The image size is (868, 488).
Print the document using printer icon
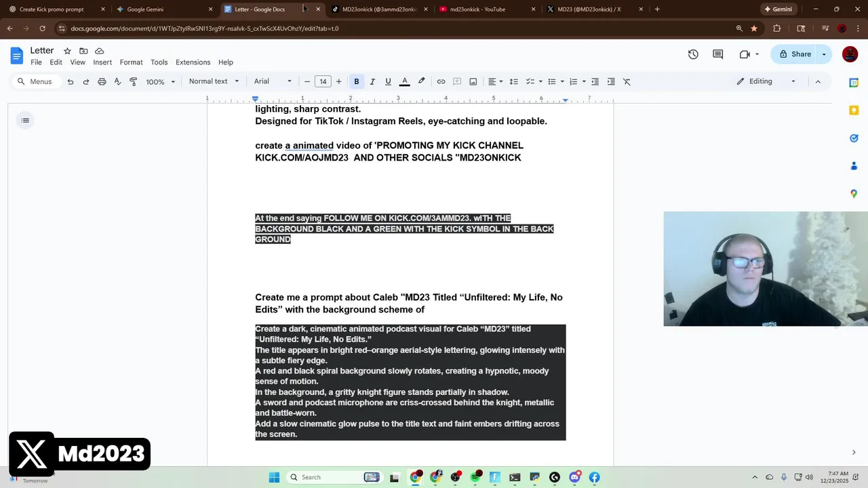[102, 81]
